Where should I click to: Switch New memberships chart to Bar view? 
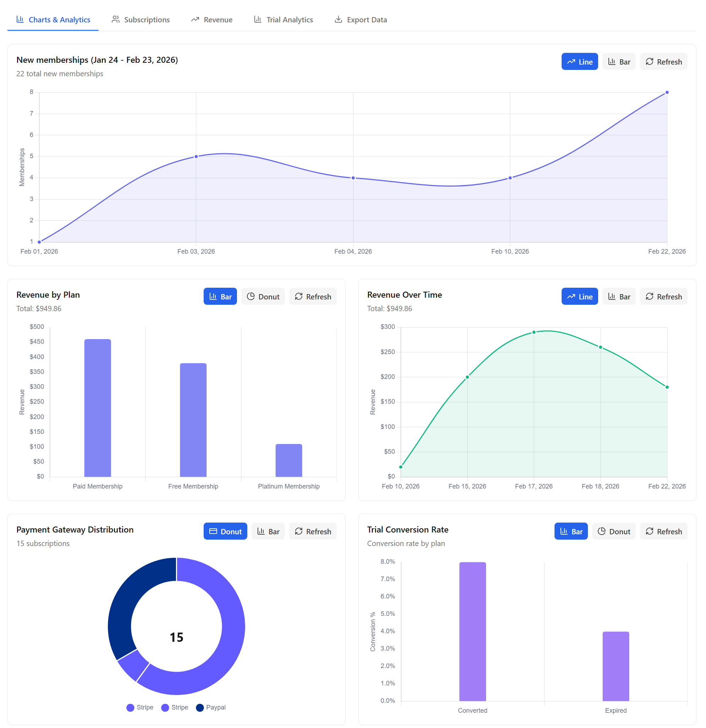pos(619,61)
